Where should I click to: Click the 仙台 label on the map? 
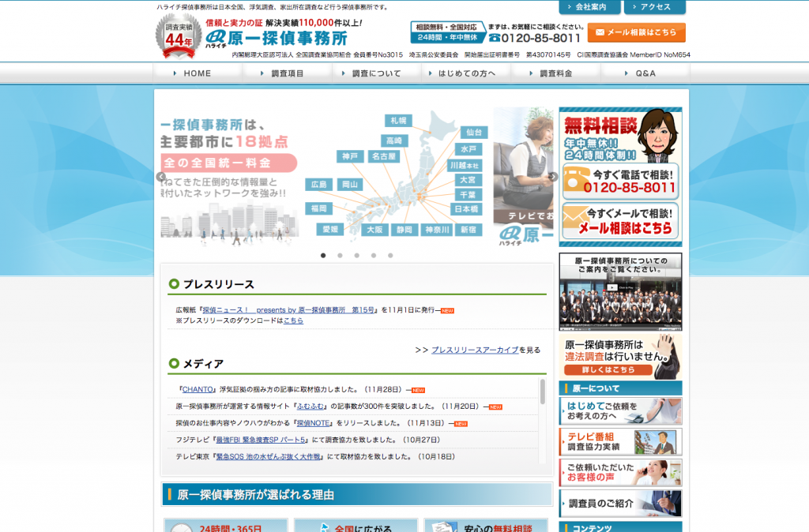point(474,133)
